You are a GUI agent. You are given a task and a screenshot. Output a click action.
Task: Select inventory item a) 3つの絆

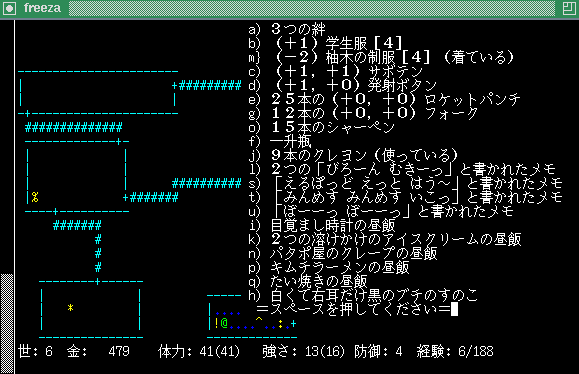287,29
